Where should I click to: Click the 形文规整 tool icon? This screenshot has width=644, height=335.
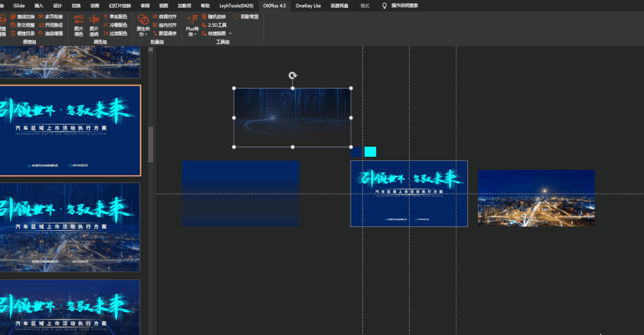pos(13,25)
